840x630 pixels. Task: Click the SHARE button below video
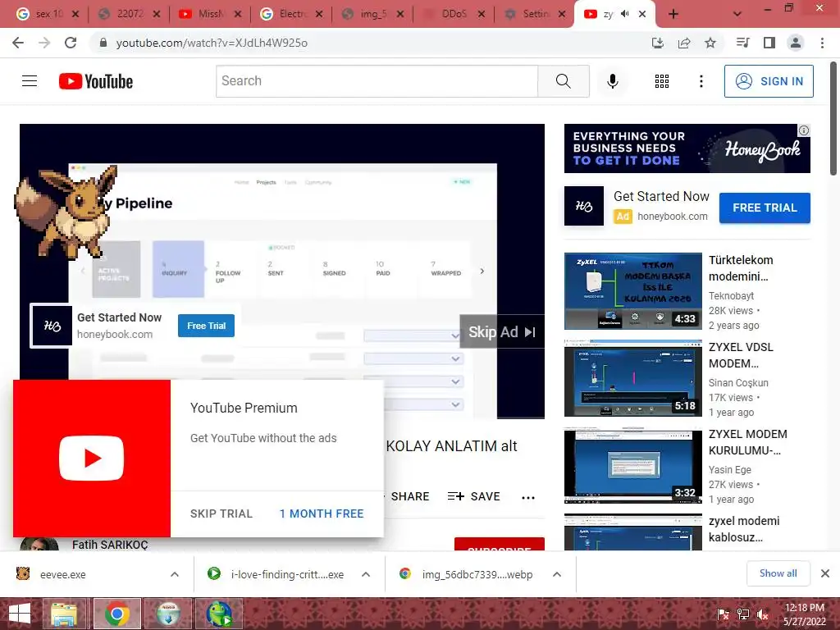coord(410,496)
